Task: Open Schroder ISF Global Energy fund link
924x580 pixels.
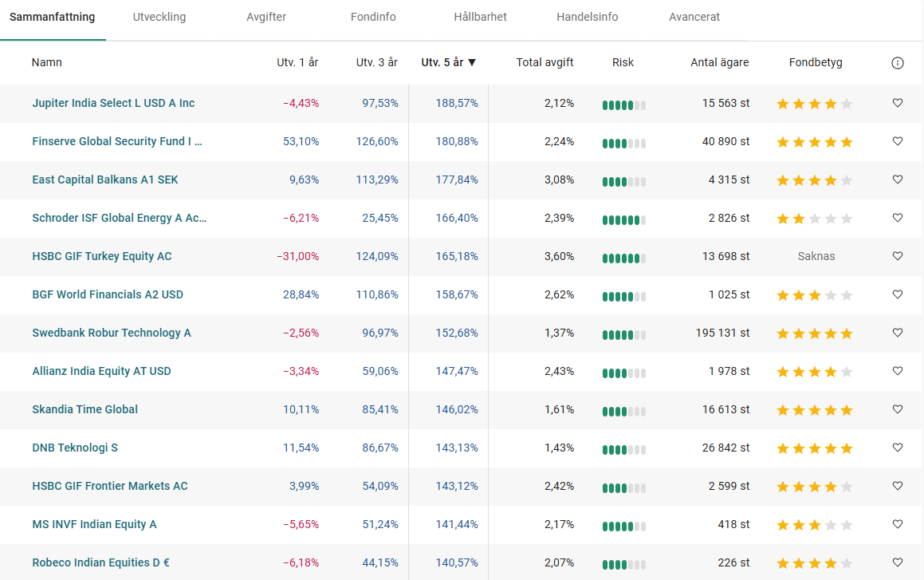Action: click(119, 218)
